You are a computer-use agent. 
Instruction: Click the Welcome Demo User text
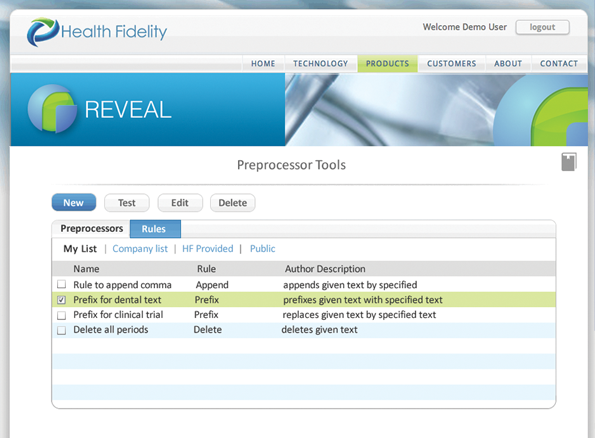point(465,27)
